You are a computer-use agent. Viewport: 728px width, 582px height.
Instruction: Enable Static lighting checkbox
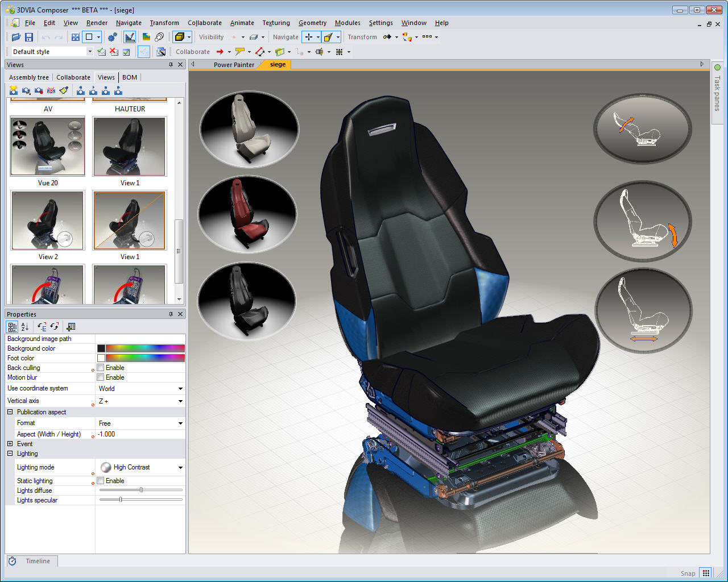[x=101, y=480]
